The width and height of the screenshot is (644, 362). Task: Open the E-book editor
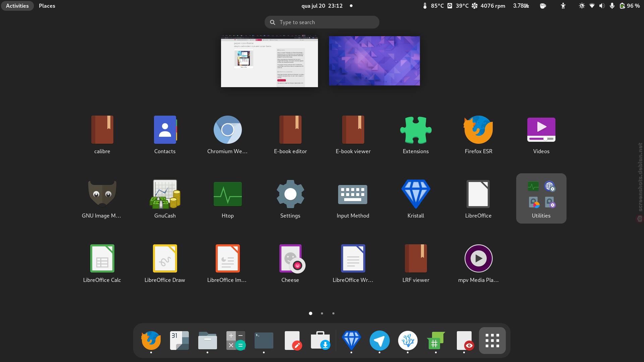click(x=290, y=134)
